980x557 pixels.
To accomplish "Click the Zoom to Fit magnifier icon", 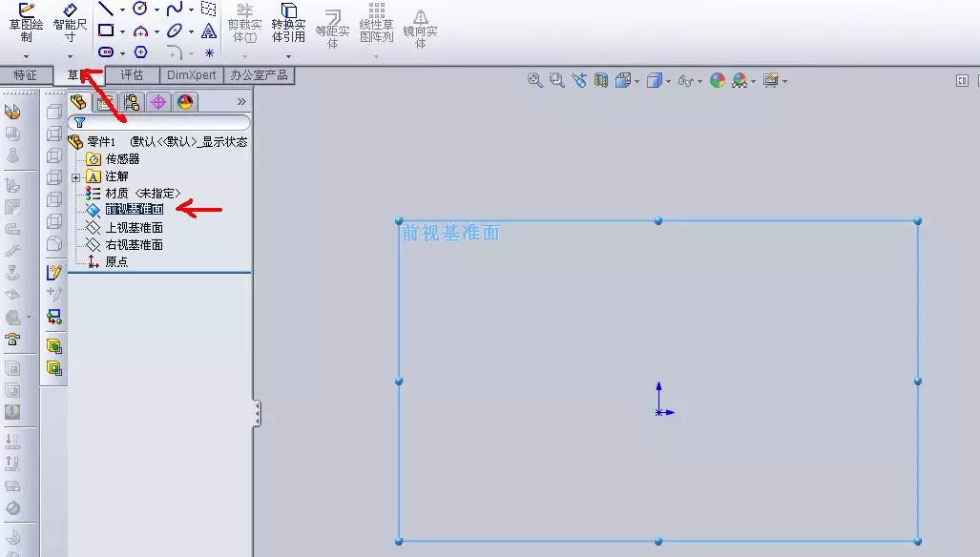I will pyautogui.click(x=534, y=80).
